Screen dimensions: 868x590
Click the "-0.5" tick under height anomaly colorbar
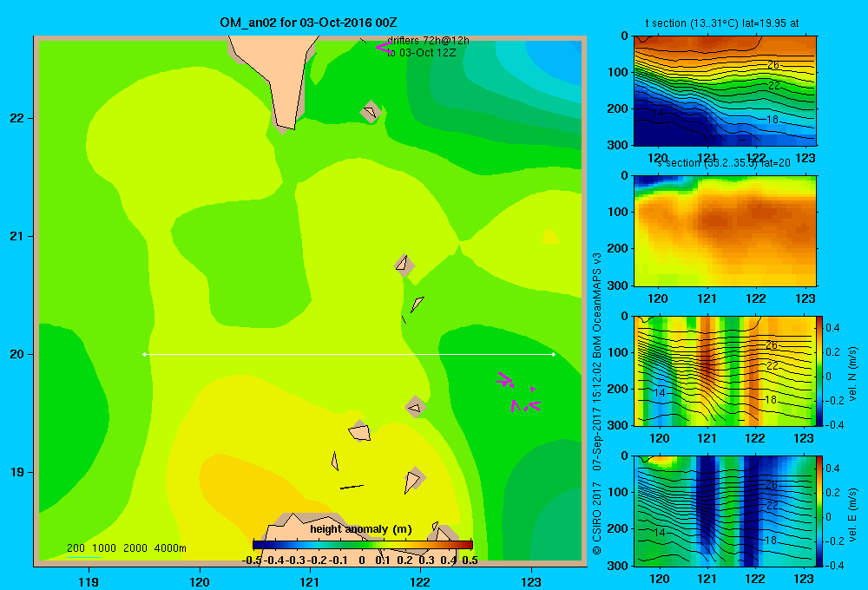tap(250, 560)
